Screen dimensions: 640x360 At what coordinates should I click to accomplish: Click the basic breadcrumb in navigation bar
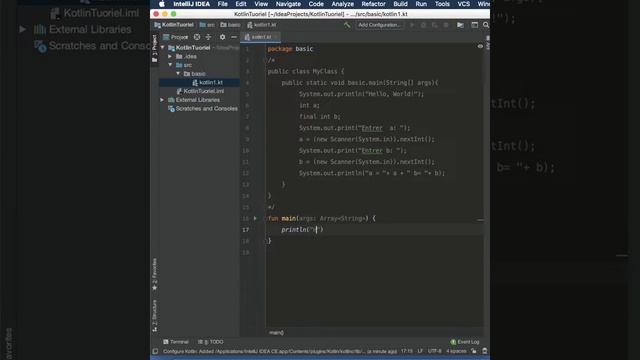click(x=230, y=25)
